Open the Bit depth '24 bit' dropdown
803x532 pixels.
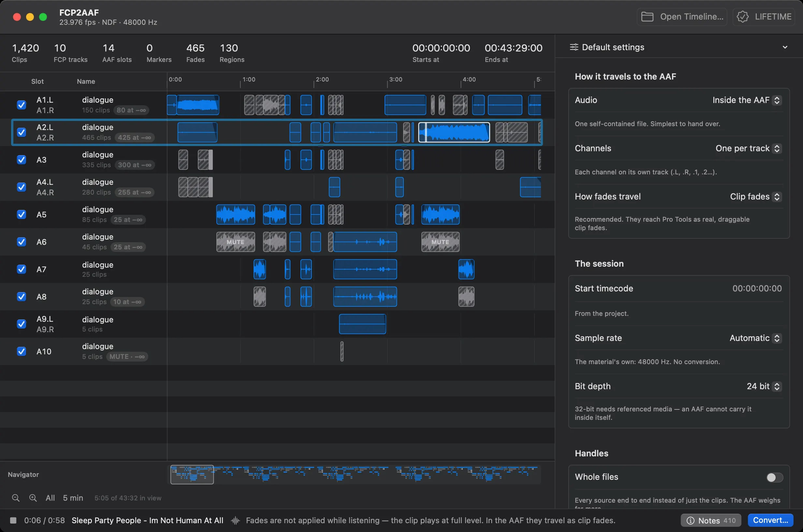point(764,386)
